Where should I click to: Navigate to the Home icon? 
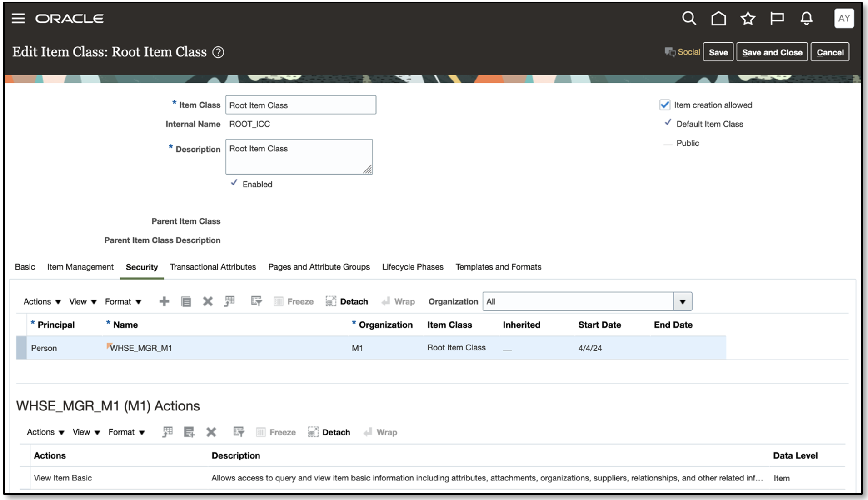tap(718, 19)
